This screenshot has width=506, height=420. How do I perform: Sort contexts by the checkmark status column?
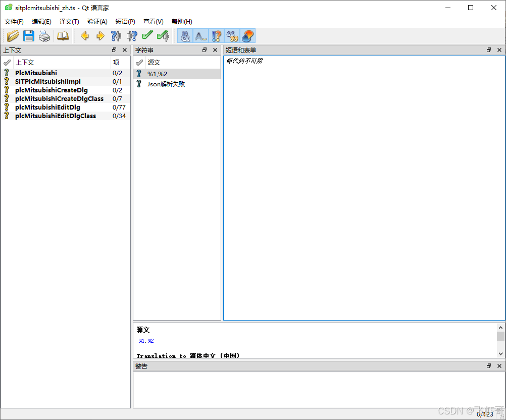click(7, 62)
